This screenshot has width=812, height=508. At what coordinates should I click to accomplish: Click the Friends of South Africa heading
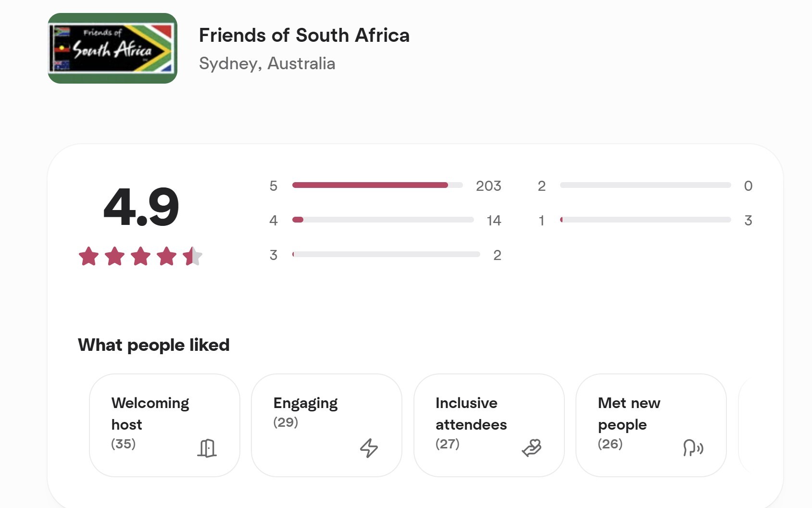pyautogui.click(x=304, y=35)
